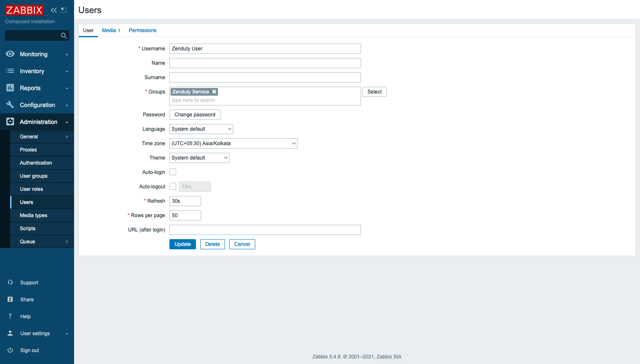Click the Support headset icon

pyautogui.click(x=10, y=282)
